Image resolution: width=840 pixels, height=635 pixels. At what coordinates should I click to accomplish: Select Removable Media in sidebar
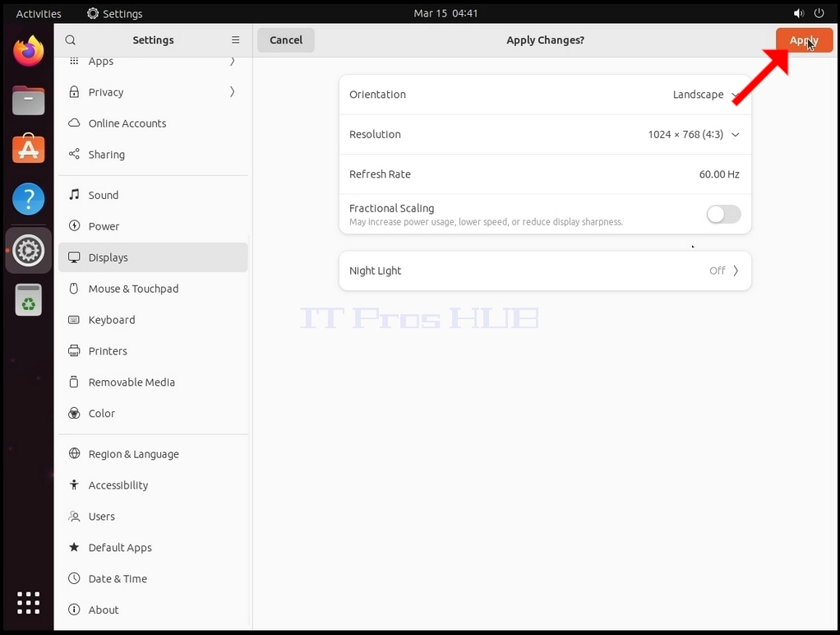(153, 382)
